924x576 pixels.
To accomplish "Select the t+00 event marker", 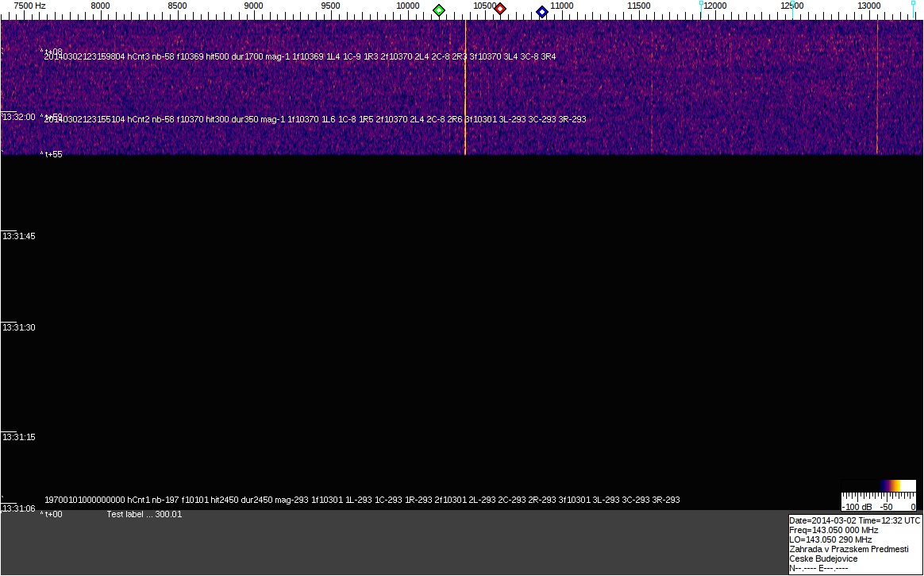I will [52, 514].
